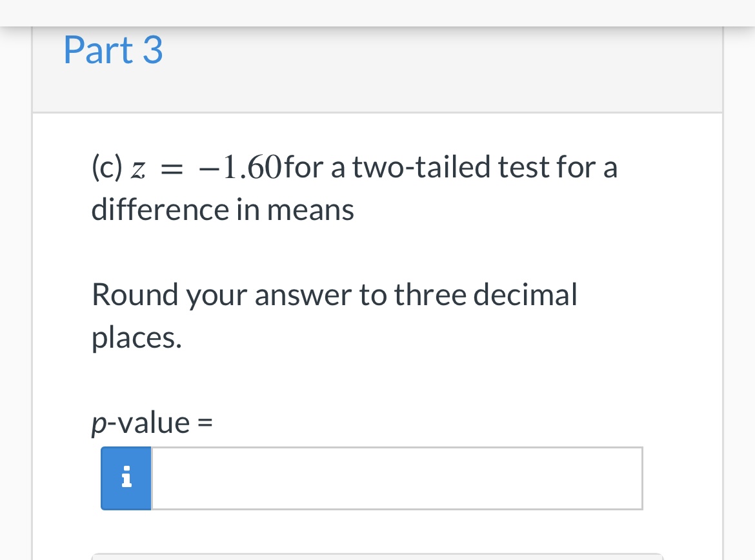Image resolution: width=755 pixels, height=560 pixels.
Task: Click the rounded gray control at screen bottom
Action: pos(377,556)
